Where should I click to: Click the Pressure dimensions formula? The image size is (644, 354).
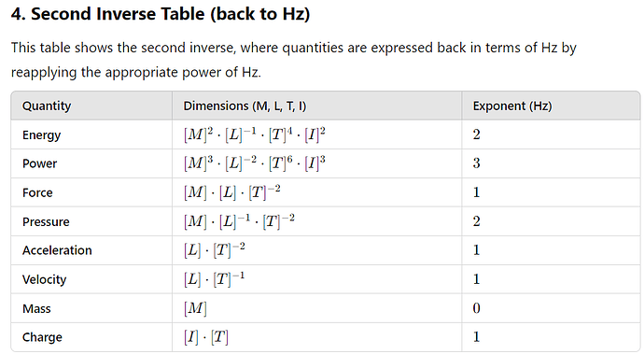[x=239, y=221]
